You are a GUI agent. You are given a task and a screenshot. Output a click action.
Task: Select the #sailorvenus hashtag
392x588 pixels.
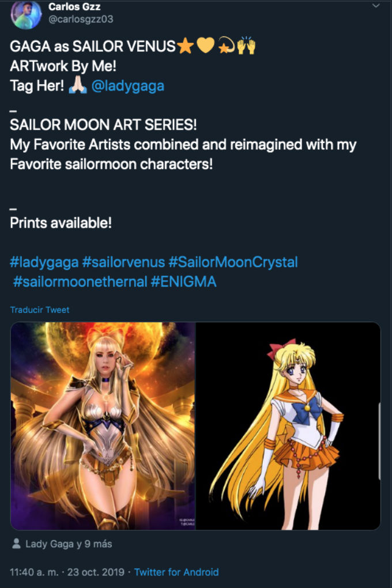tap(123, 262)
